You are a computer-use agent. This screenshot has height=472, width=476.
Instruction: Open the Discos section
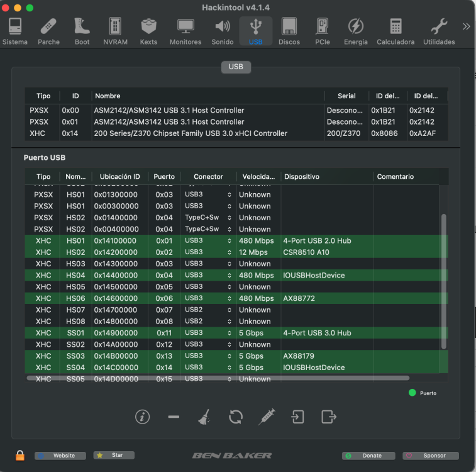(x=289, y=31)
